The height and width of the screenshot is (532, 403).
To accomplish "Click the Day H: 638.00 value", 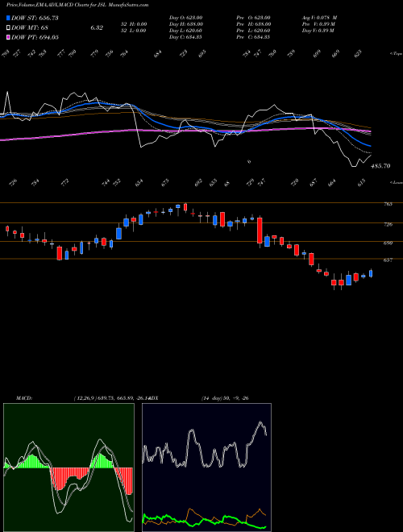I will (x=186, y=24).
